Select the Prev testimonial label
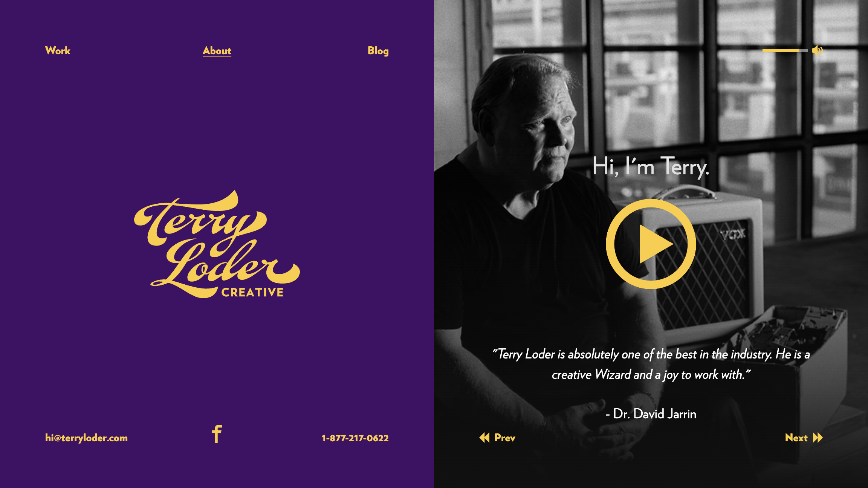The width and height of the screenshot is (868, 488). tap(505, 438)
